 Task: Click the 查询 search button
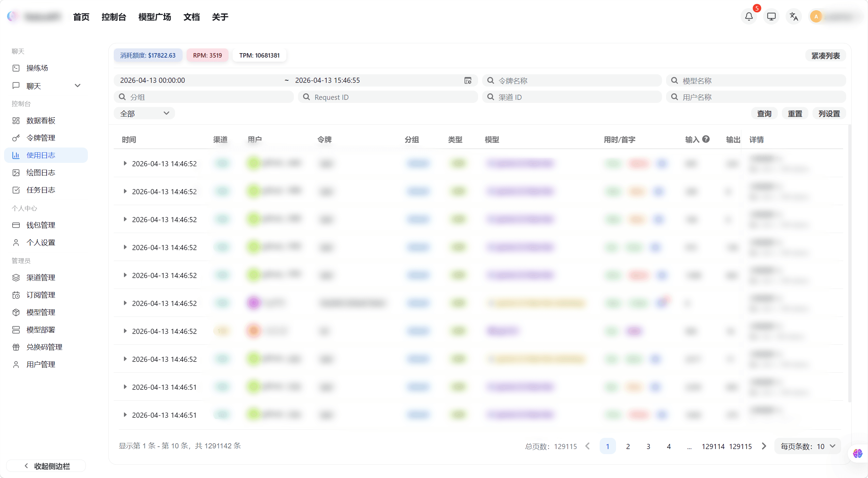[764, 113]
